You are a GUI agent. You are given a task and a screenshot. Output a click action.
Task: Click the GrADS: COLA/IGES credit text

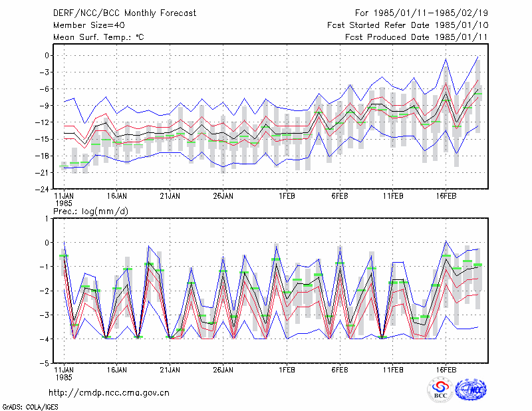pos(30,407)
